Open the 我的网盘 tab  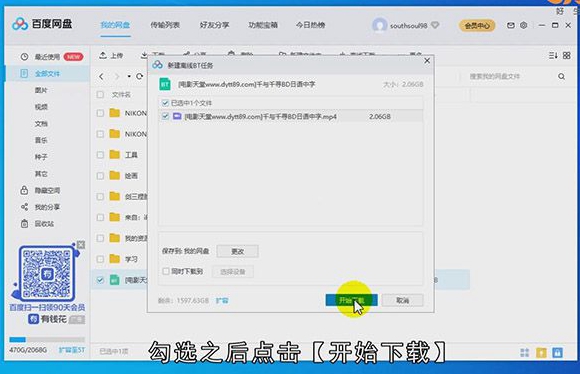(115, 25)
